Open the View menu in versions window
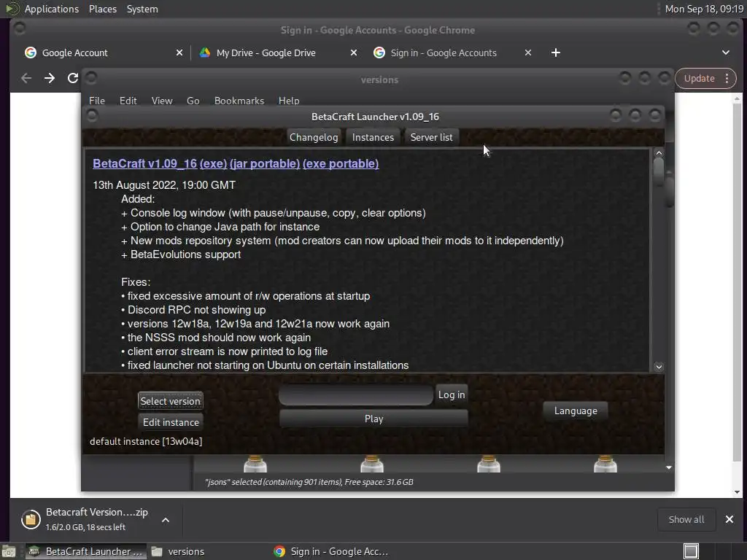 tap(161, 101)
